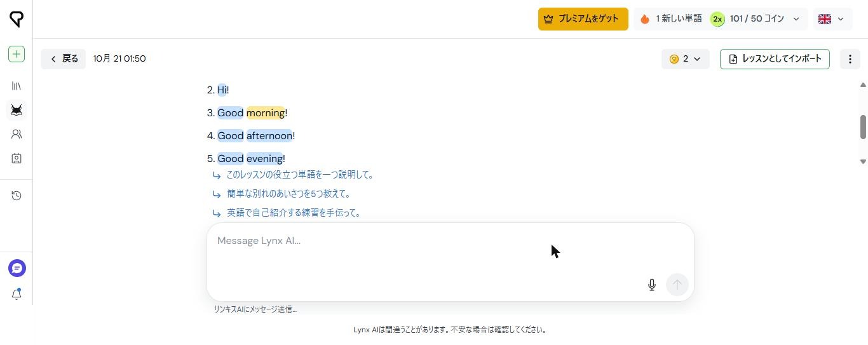Click the streak flame icon
868x345 pixels.
tap(645, 19)
